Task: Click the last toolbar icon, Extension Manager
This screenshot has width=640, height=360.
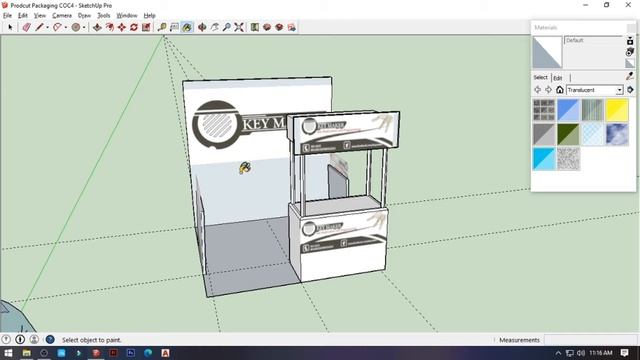Action: [291, 27]
